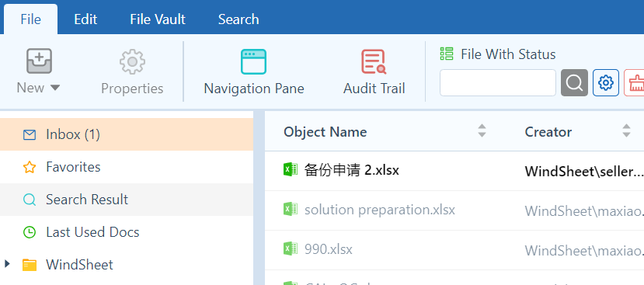Click the red clear brush icon
The width and height of the screenshot is (644, 285).
point(635,83)
